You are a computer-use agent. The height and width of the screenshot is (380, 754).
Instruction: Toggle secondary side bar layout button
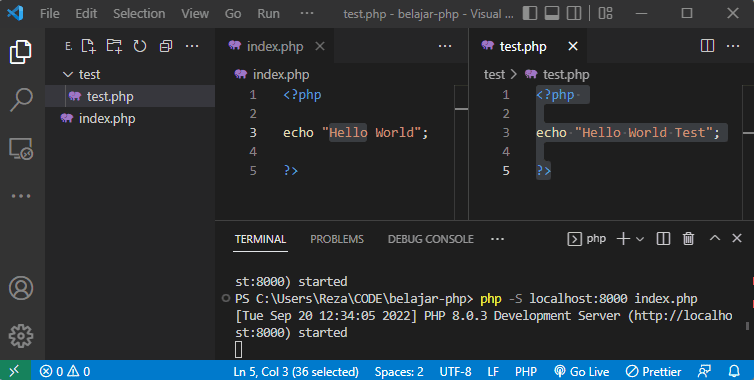[574, 13]
